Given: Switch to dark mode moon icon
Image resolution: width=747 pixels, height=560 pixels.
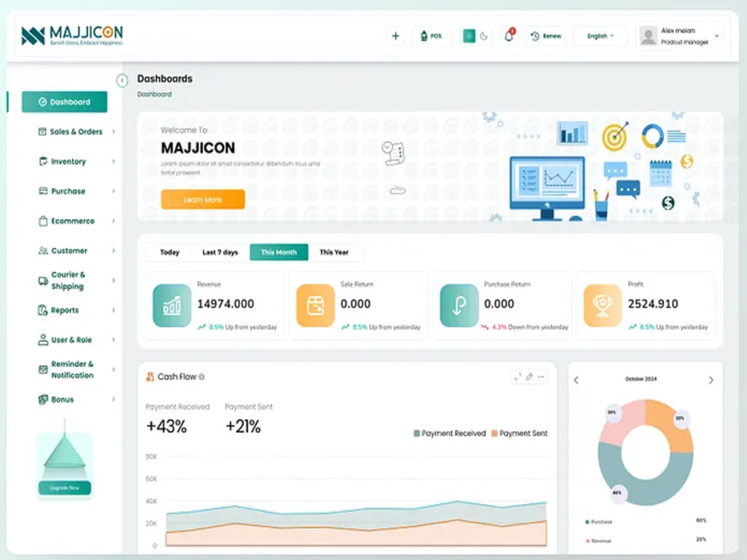Looking at the screenshot, I should click(x=484, y=36).
